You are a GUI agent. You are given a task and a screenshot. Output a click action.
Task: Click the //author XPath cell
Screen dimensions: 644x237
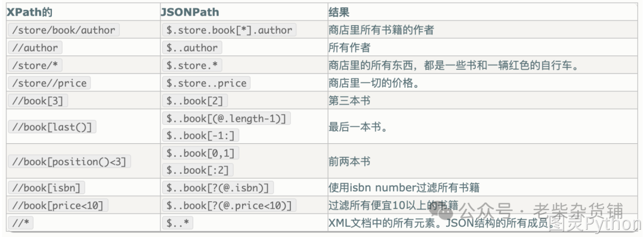pyautogui.click(x=35, y=48)
